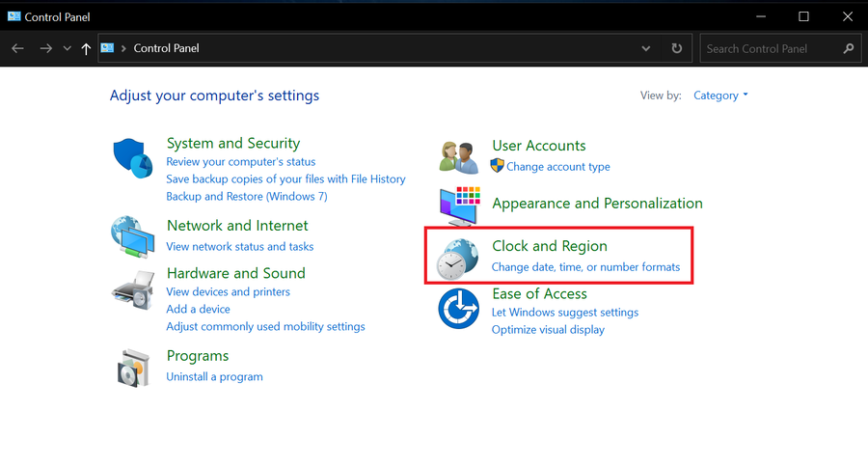Click View devices and printers
Image resolution: width=868 pixels, height=466 pixels.
[x=228, y=292]
